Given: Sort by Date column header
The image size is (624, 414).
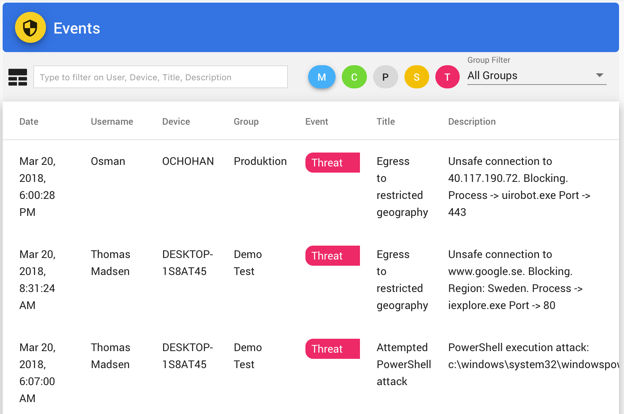Looking at the screenshot, I should 29,121.
